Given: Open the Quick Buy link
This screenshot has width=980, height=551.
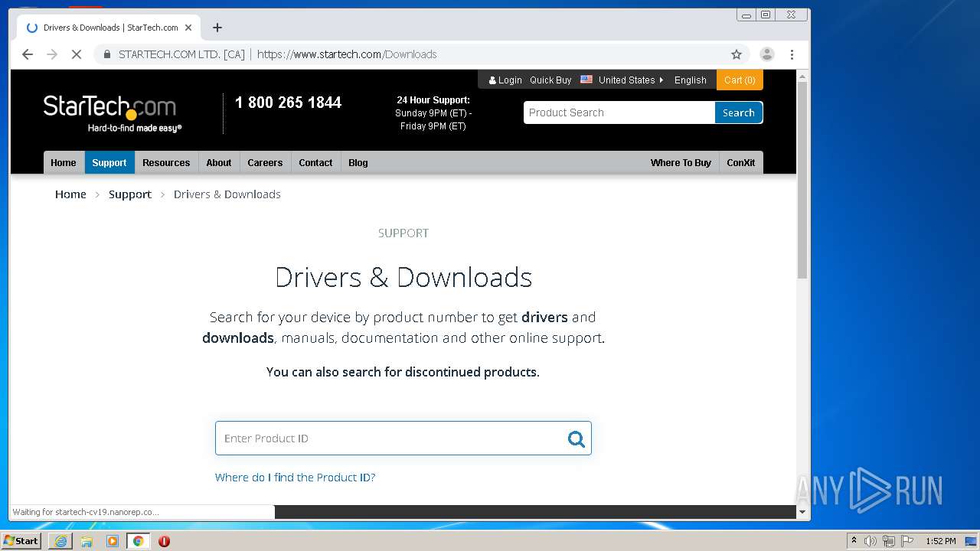Looking at the screenshot, I should tap(550, 80).
